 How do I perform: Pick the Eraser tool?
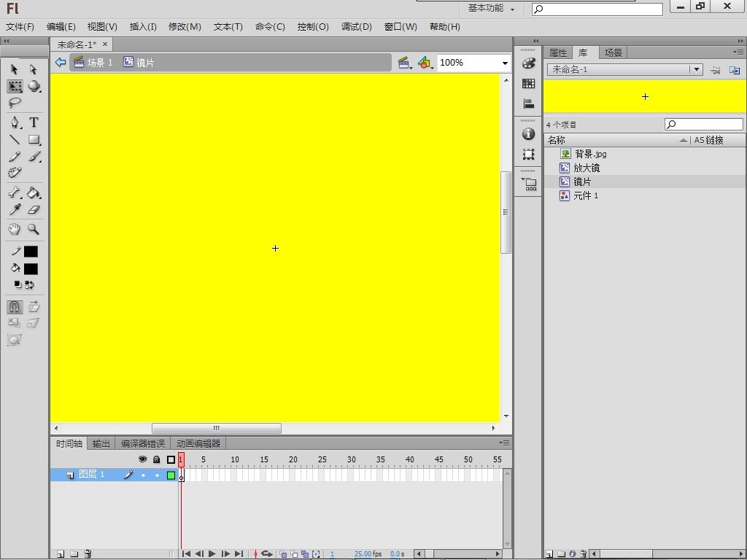(x=34, y=209)
